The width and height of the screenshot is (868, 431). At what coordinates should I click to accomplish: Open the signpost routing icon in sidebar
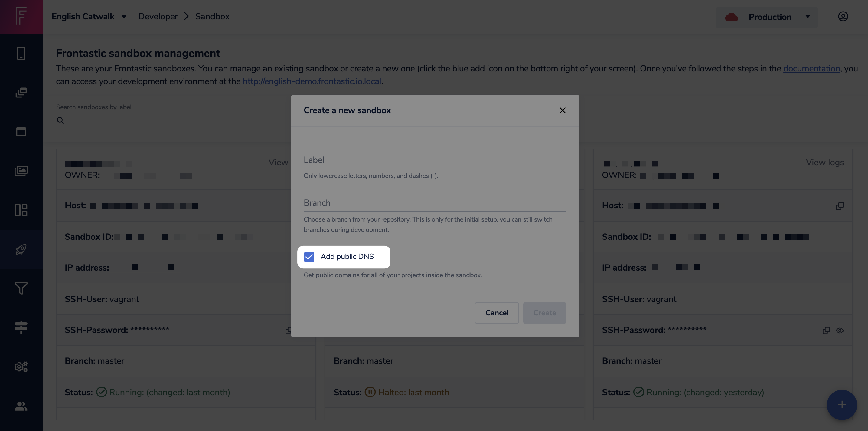tap(21, 327)
